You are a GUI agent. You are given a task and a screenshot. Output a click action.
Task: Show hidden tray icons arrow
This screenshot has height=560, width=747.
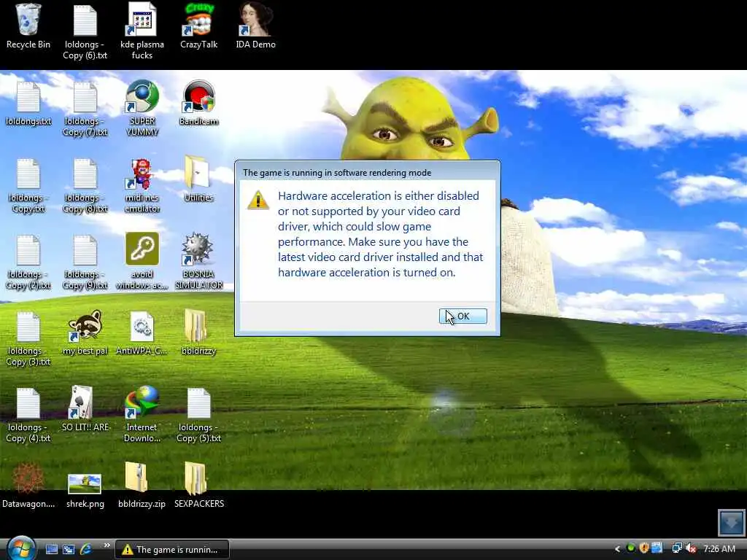point(617,549)
